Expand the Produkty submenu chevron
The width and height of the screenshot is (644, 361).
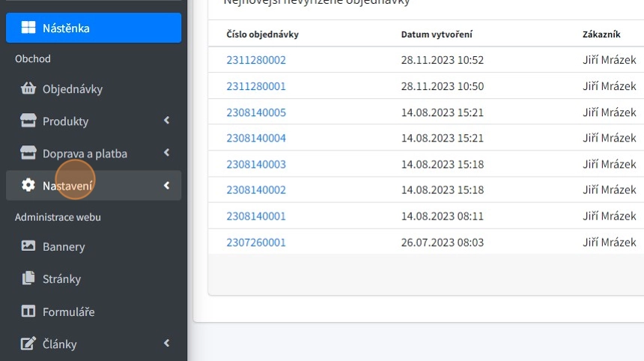click(166, 121)
